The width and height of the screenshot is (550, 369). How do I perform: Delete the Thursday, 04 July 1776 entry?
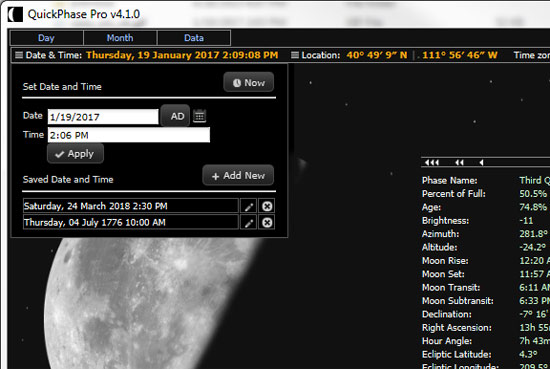(267, 223)
